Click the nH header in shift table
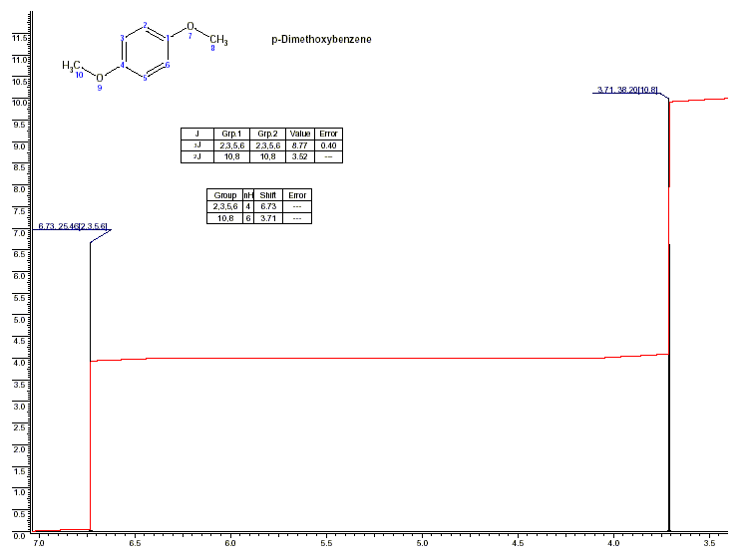The image size is (745, 560). click(x=248, y=195)
